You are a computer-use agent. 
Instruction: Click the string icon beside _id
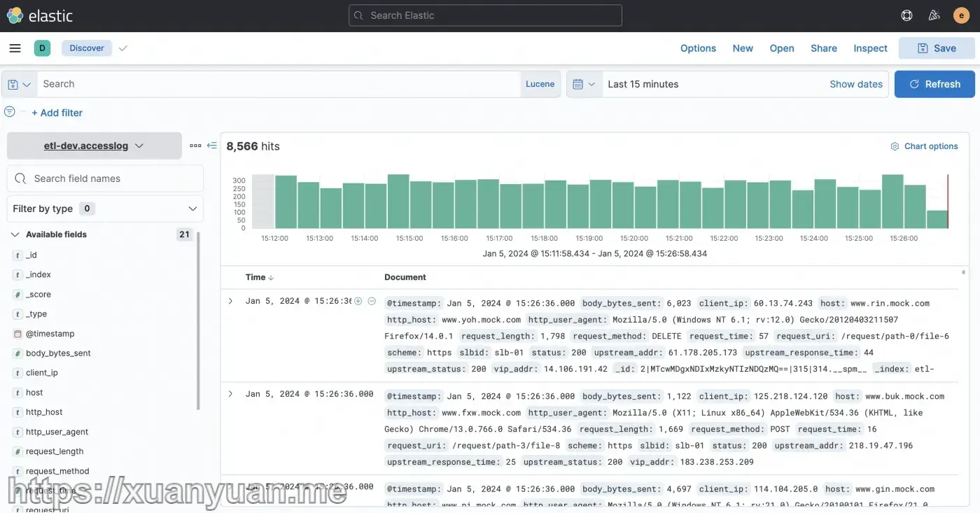(17, 255)
